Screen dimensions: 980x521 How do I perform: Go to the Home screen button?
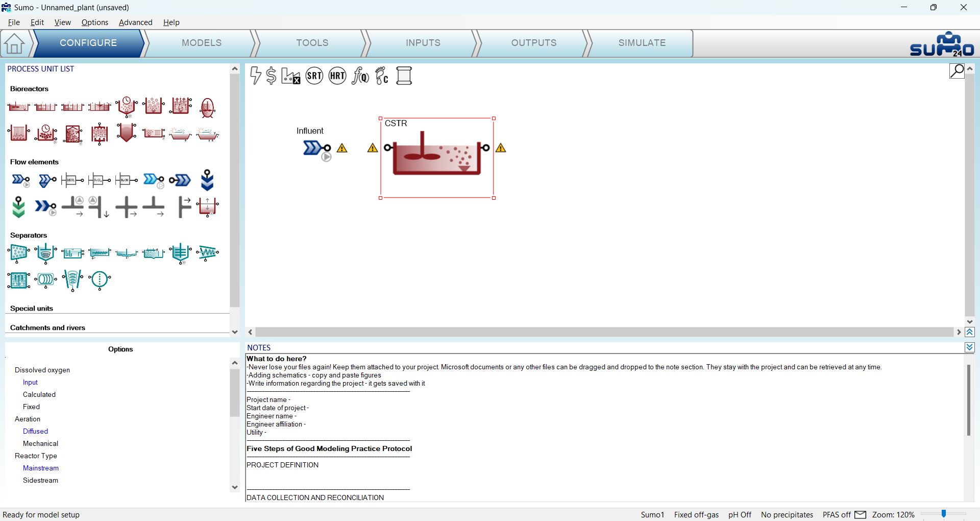click(14, 43)
